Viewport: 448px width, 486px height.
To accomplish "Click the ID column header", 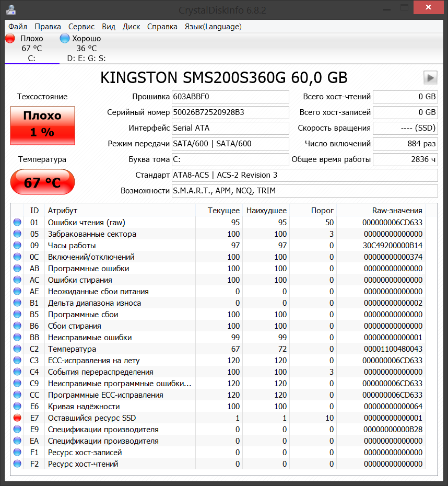I will (34, 211).
